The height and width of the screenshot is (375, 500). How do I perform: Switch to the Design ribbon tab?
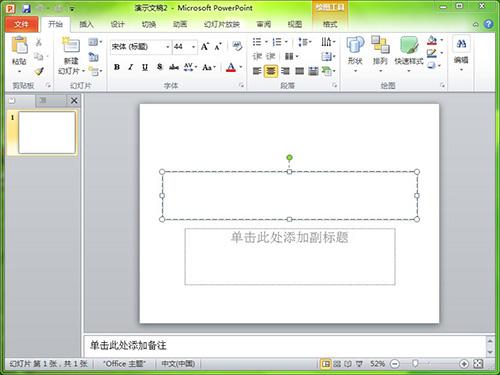click(x=118, y=24)
